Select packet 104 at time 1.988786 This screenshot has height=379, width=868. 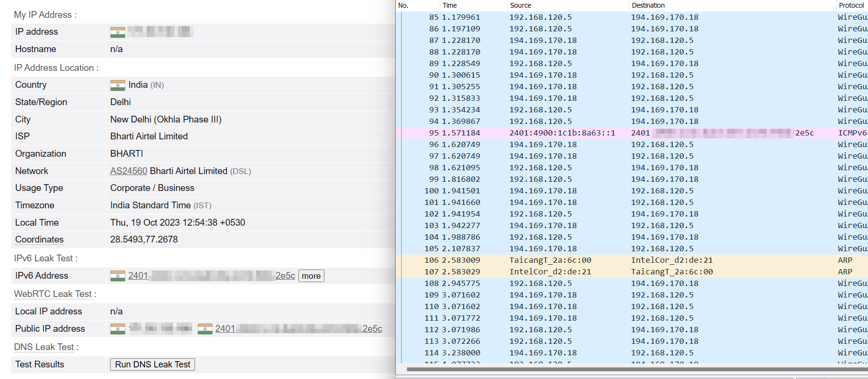[x=632, y=237]
